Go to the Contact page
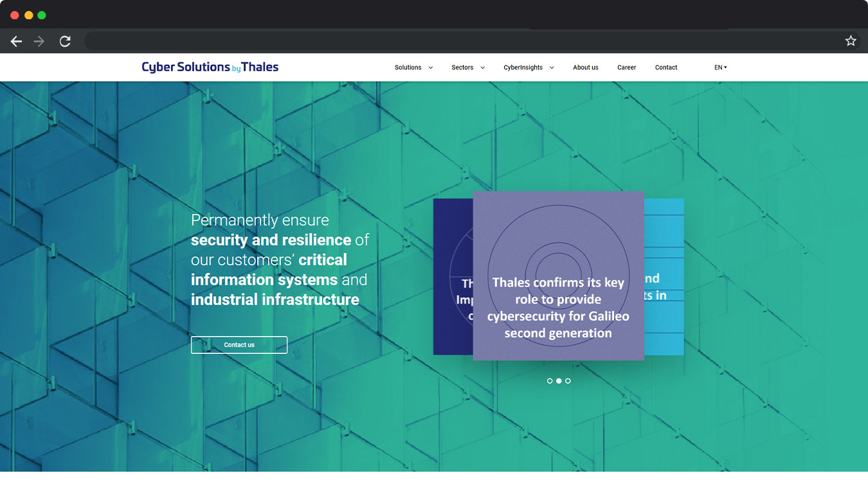Image resolution: width=868 pixels, height=489 pixels. 666,67
